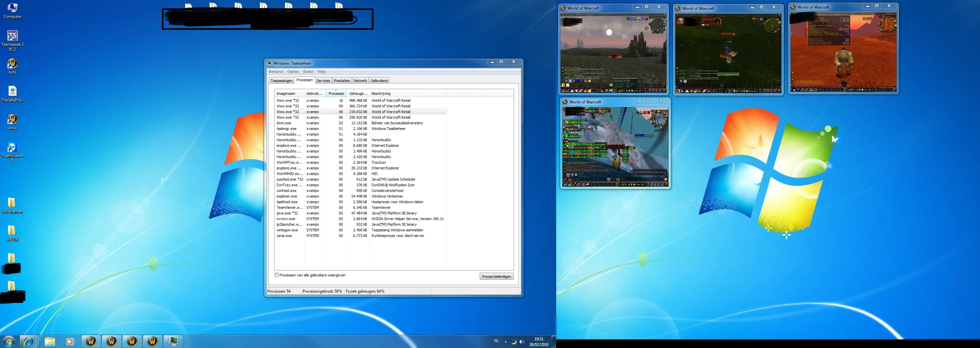980x348 pixels.
Task: Switch to the Gebruikers tab
Action: (x=379, y=81)
